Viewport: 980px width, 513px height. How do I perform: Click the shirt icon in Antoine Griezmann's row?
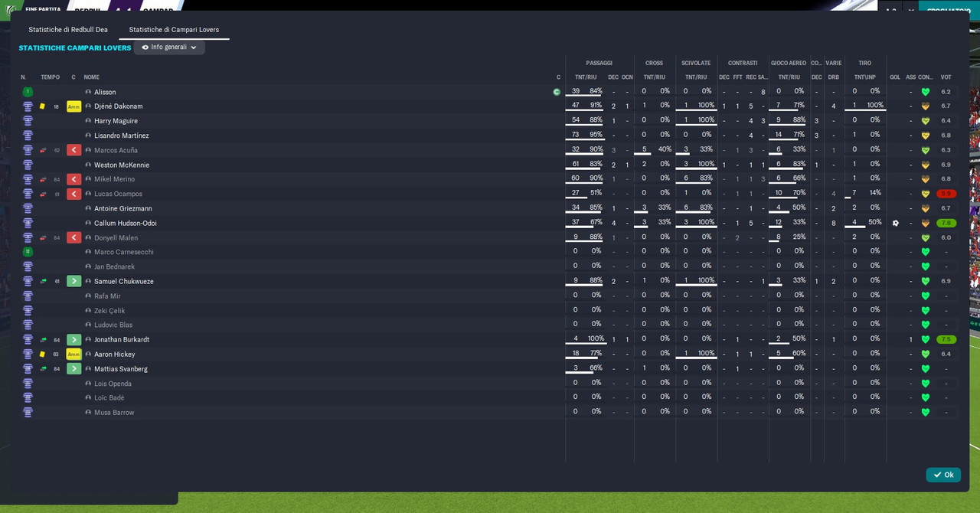click(28, 208)
